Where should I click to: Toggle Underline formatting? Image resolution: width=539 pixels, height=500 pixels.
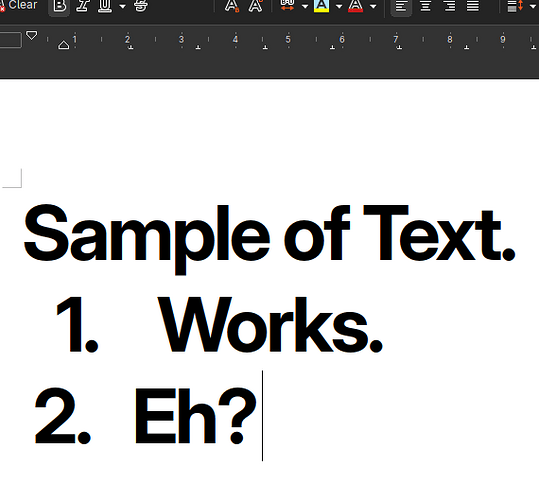pyautogui.click(x=104, y=6)
